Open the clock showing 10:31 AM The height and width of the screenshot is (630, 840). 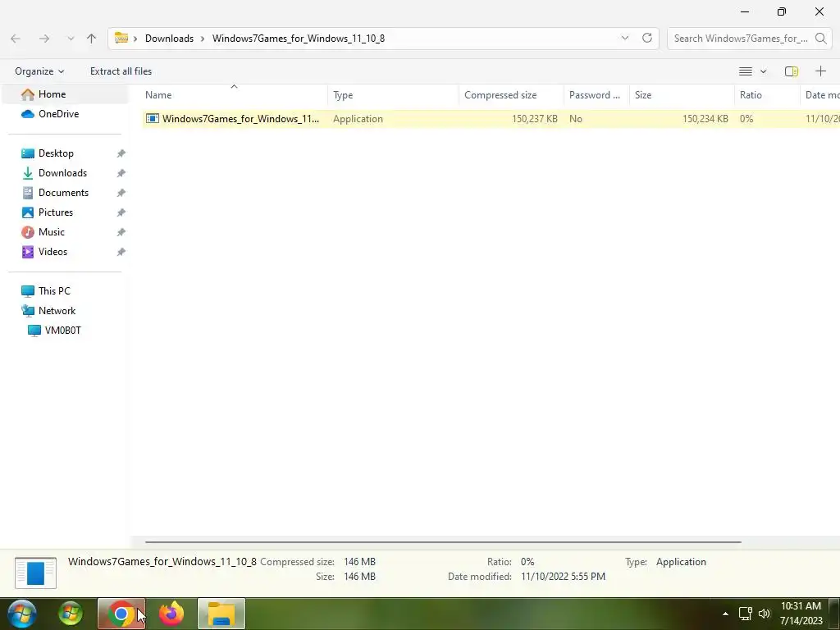pyautogui.click(x=801, y=614)
